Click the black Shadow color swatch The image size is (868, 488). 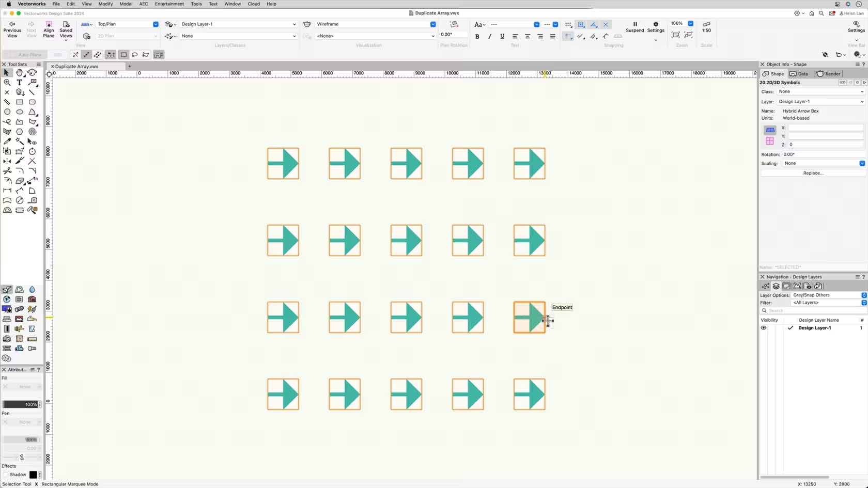coord(33,475)
